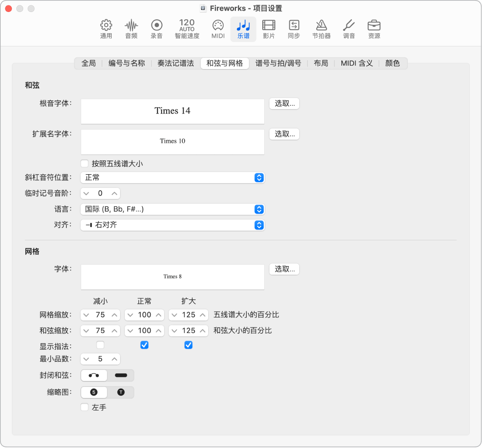Open the 通用 settings icon
The height and width of the screenshot is (448, 482).
[106, 29]
